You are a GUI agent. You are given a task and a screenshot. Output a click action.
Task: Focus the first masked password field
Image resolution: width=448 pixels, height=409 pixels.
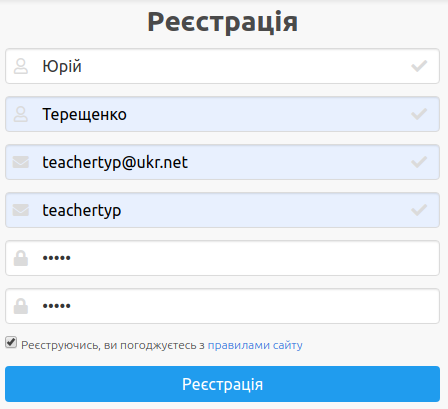(222, 258)
